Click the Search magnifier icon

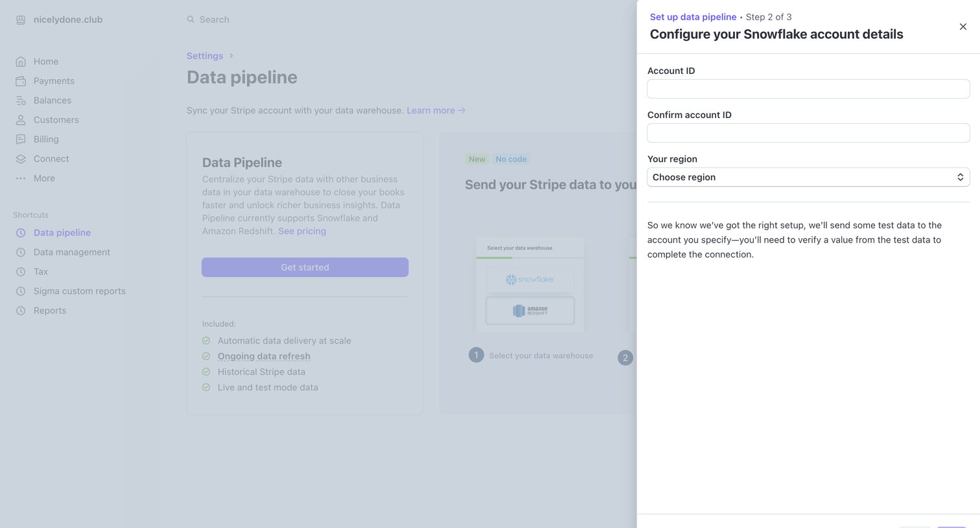191,19
